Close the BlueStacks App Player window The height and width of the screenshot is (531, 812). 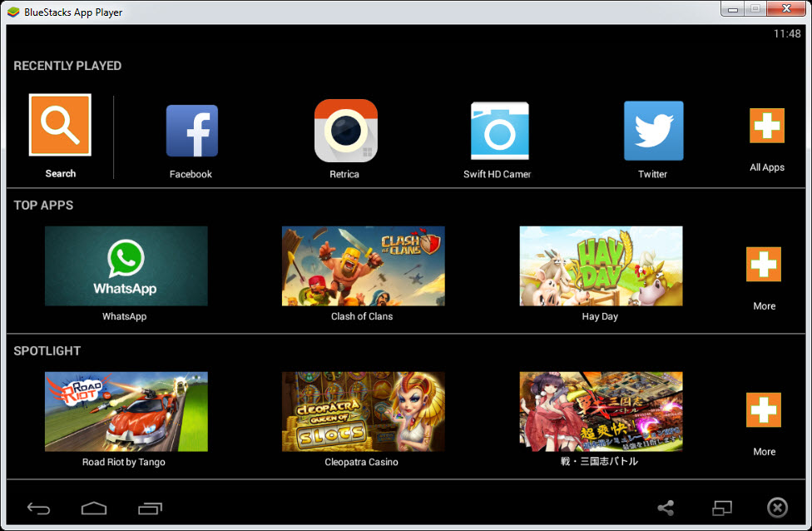click(786, 9)
